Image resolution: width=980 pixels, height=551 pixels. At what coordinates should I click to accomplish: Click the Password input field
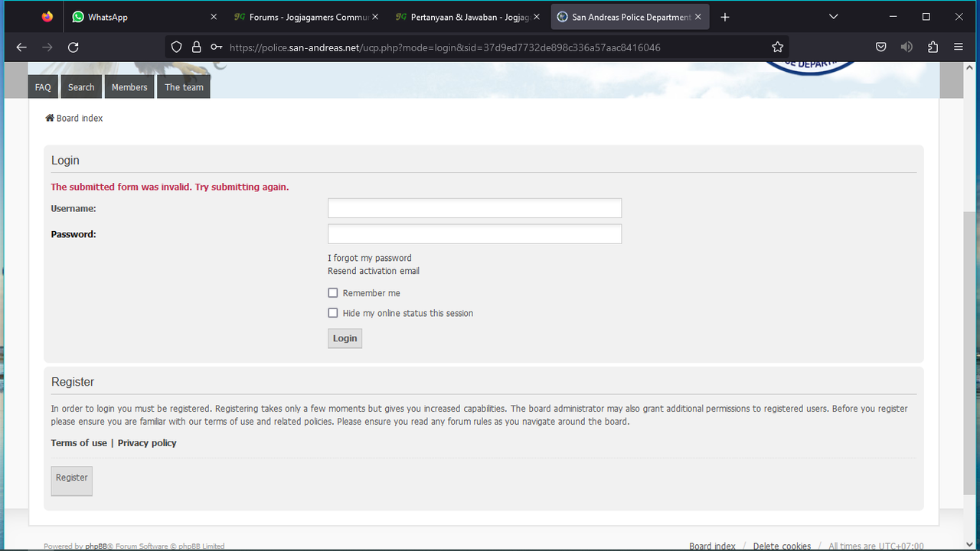(475, 234)
